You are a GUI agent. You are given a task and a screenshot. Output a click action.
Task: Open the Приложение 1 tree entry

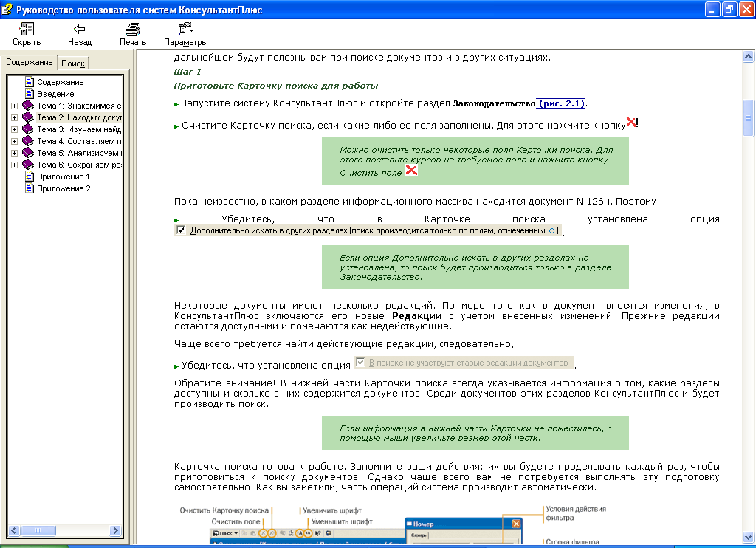[x=63, y=177]
